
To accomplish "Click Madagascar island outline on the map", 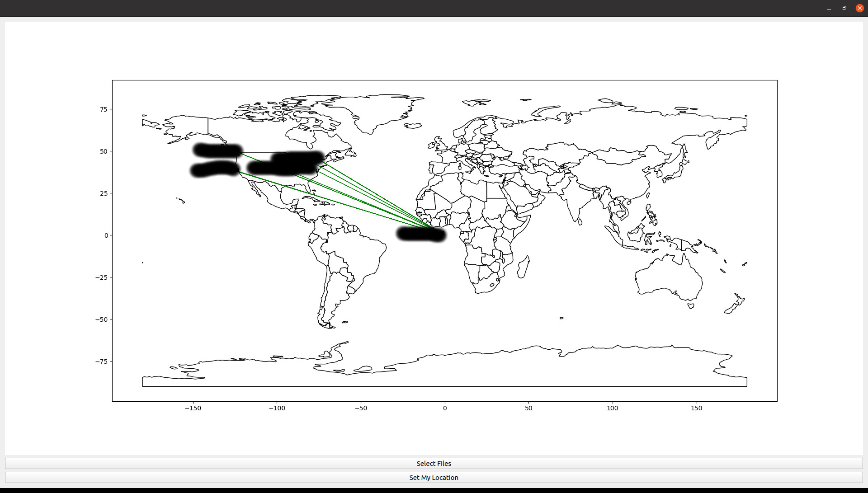I will tap(523, 268).
